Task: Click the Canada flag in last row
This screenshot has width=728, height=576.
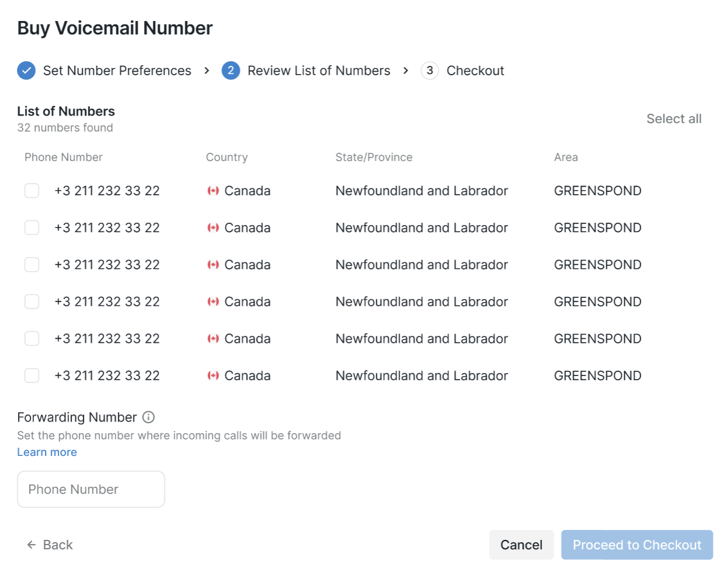Action: click(x=213, y=375)
